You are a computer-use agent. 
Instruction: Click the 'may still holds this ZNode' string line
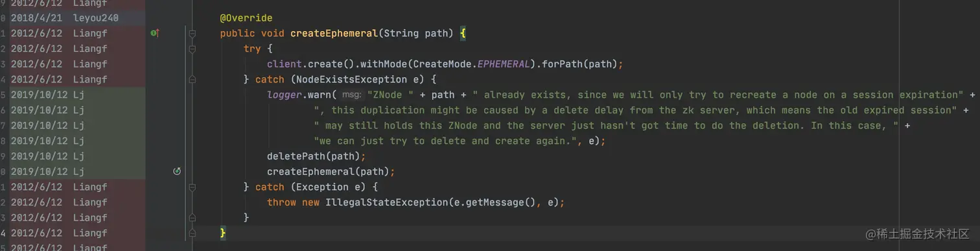pos(607,125)
